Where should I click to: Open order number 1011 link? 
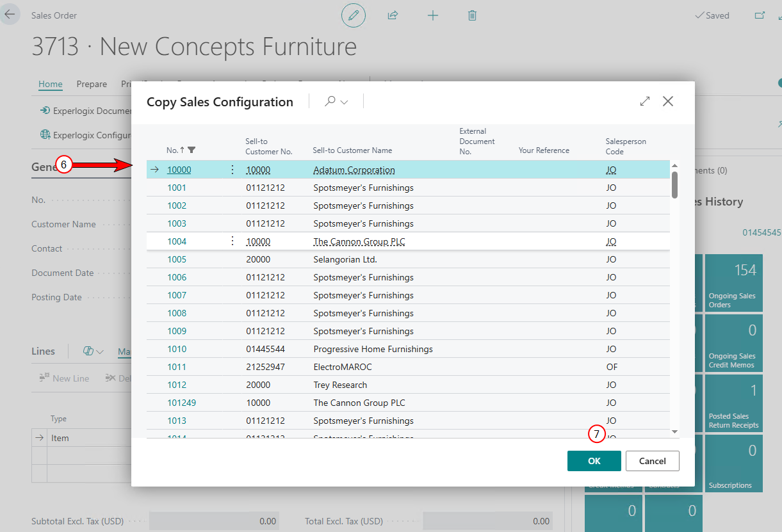coord(177,367)
